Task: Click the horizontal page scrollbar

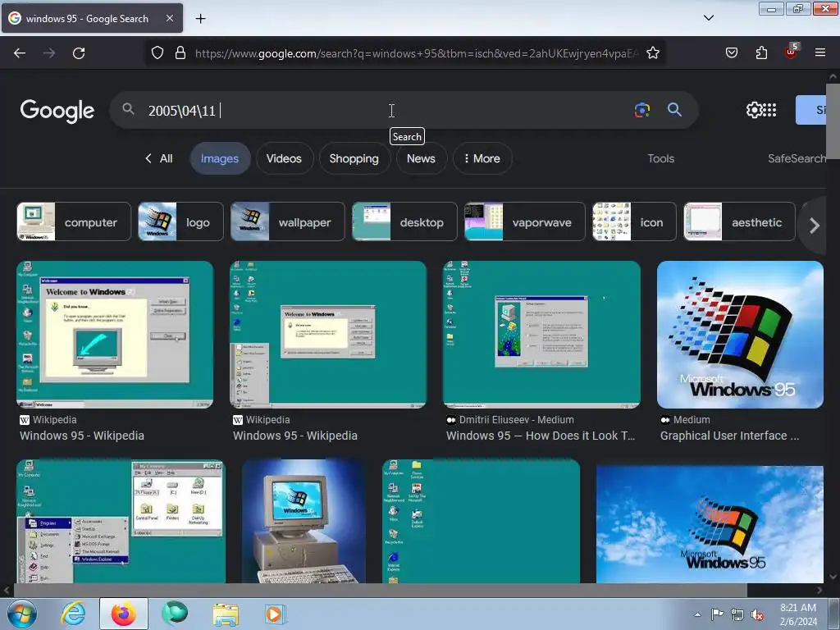Action: click(380, 590)
